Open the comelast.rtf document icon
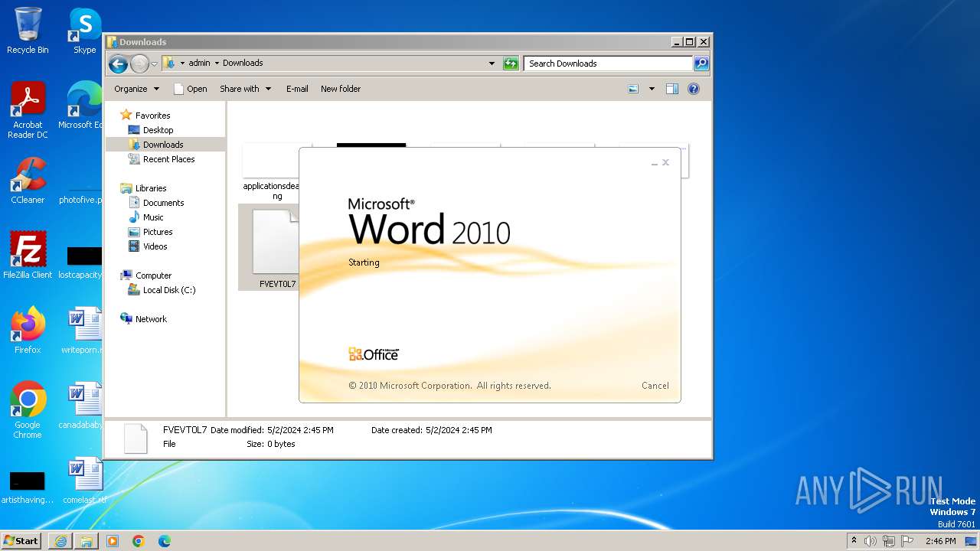Screen dimensions: 980x551 point(84,481)
